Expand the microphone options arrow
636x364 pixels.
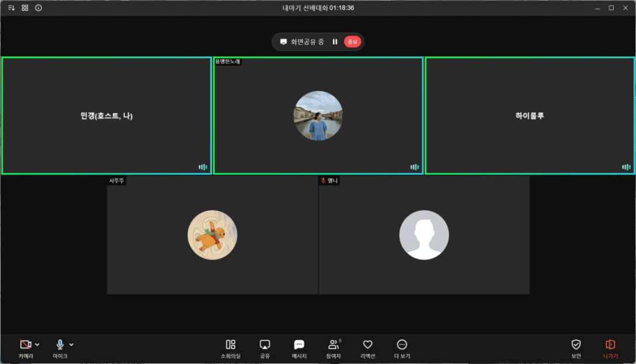point(72,345)
